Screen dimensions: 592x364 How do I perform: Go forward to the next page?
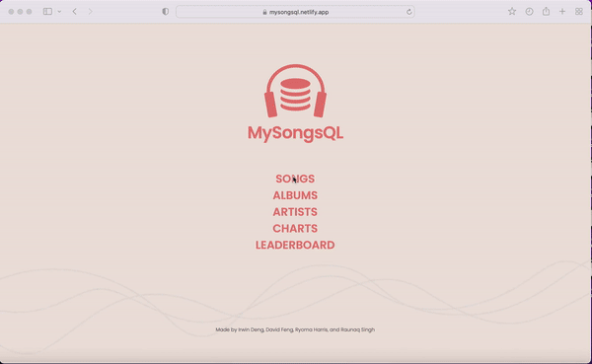pos(90,12)
